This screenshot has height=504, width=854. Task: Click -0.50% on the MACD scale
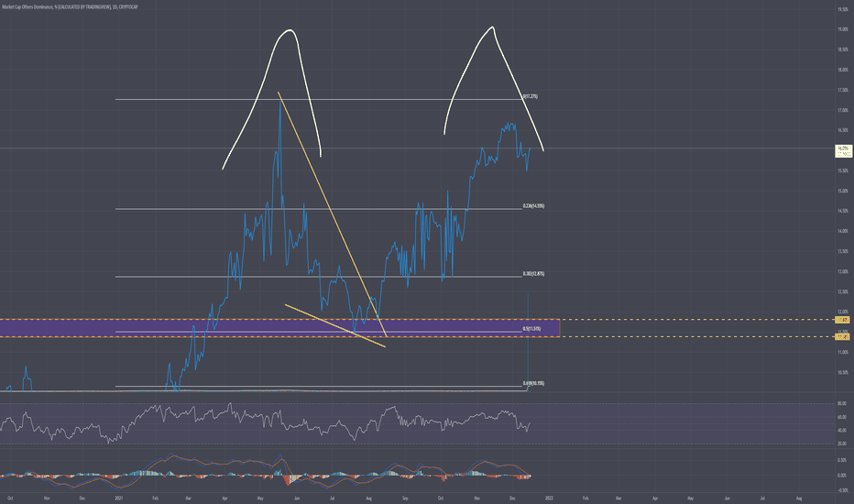(842, 490)
